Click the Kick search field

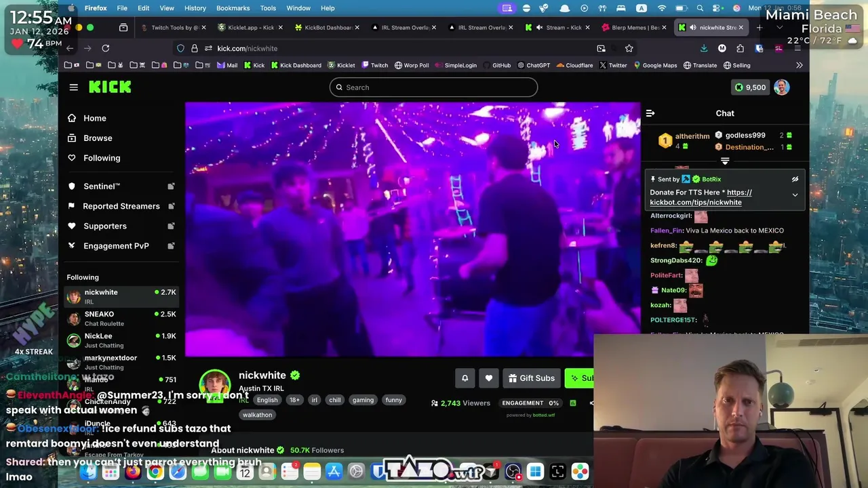(x=434, y=87)
